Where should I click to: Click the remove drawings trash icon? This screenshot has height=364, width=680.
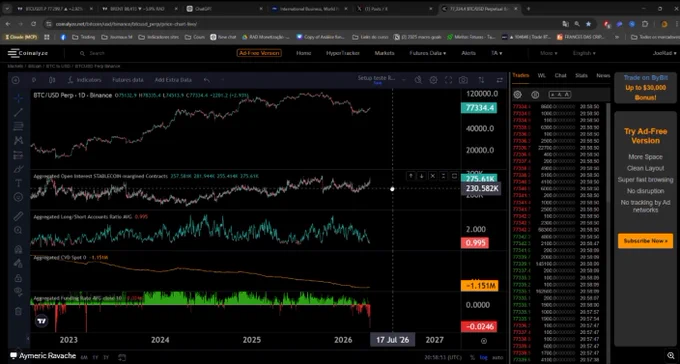[x=18, y=311]
